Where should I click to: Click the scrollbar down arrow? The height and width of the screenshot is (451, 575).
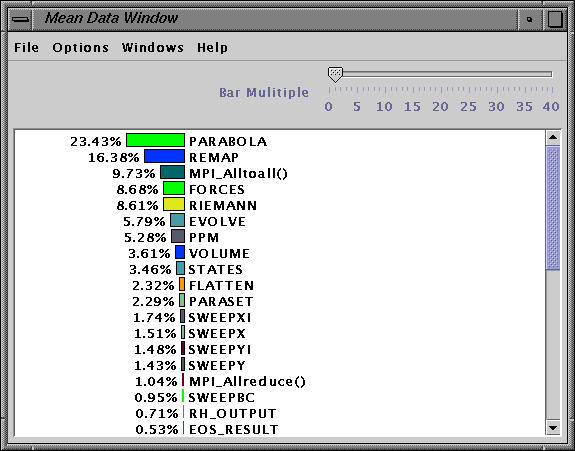tap(553, 428)
